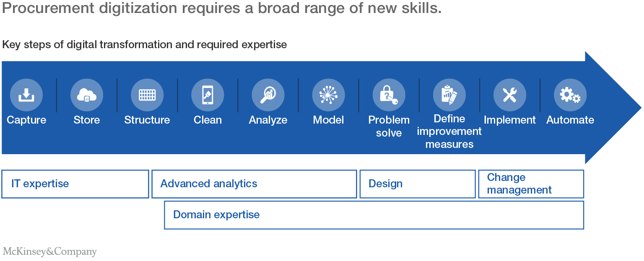This screenshot has height=261, width=644.
Task: Click the McKinsey & Company logo
Action: coord(49,251)
